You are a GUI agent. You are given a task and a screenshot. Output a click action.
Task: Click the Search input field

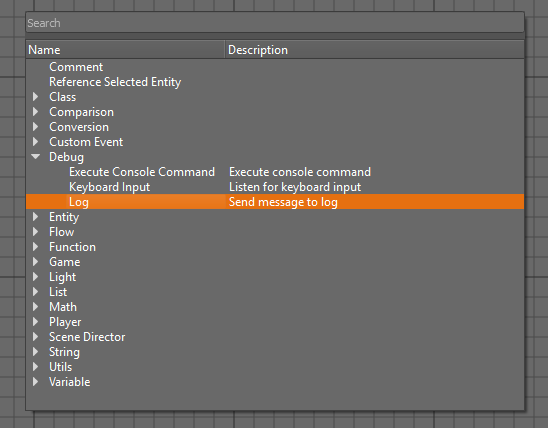275,23
